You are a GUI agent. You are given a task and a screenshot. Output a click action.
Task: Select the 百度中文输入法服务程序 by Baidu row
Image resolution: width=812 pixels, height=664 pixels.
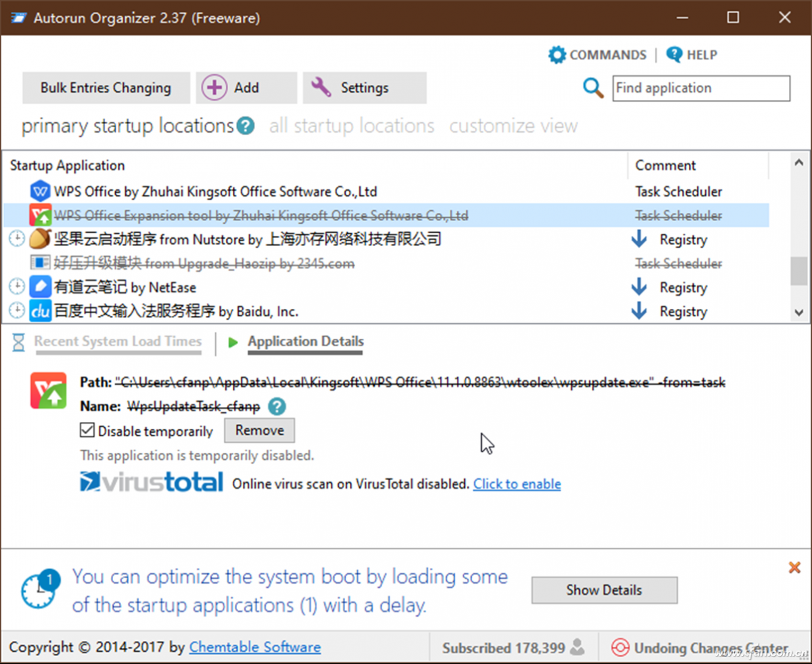coord(386,311)
